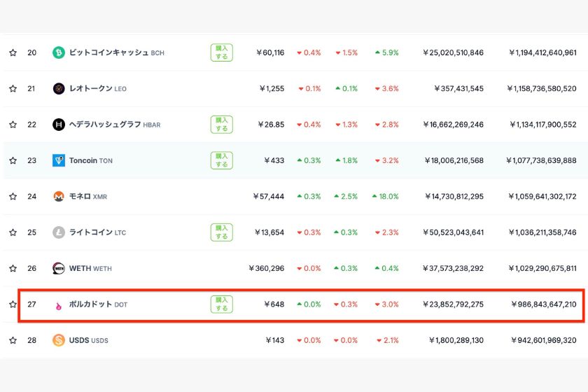The image size is (588, 392).
Task: Click the price ¥433
Action: tap(274, 160)
